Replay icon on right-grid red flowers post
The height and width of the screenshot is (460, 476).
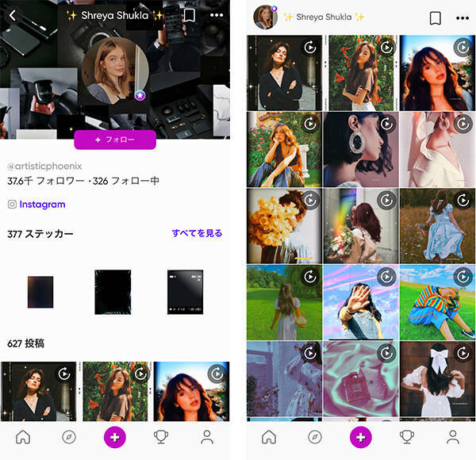point(387,48)
